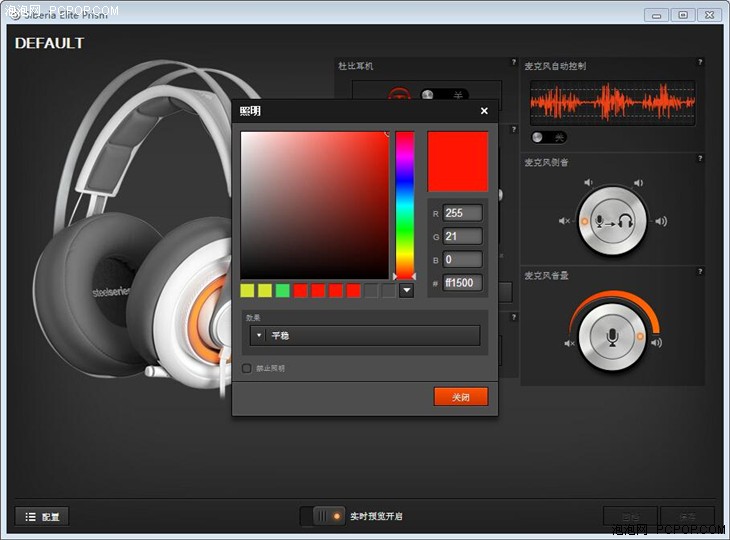
Task: Click the sidetone low-volume speaker icon
Action: point(588,182)
